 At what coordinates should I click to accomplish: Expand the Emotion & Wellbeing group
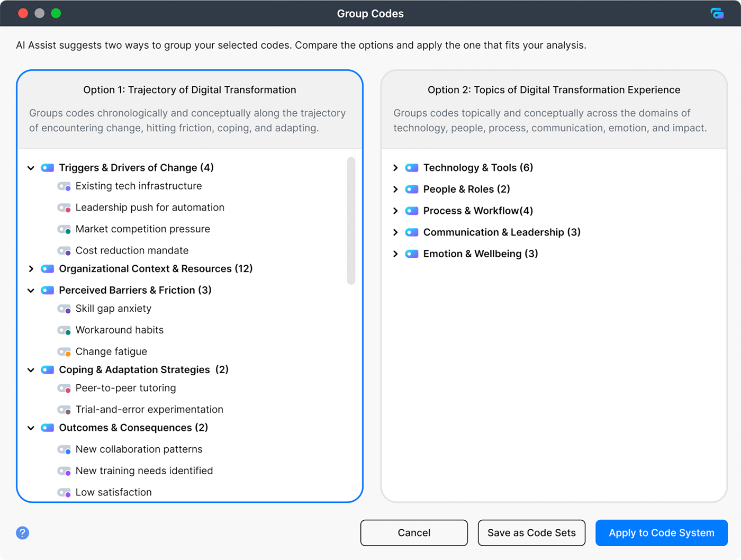pos(395,254)
